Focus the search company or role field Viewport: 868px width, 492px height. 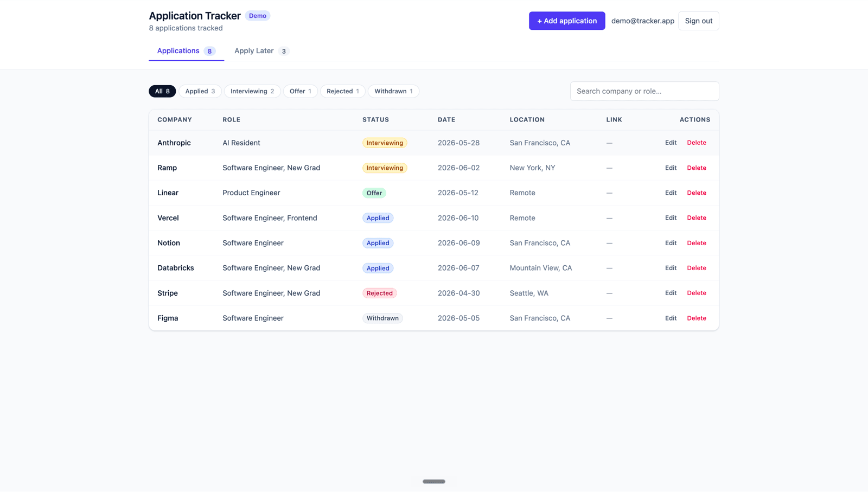point(644,91)
